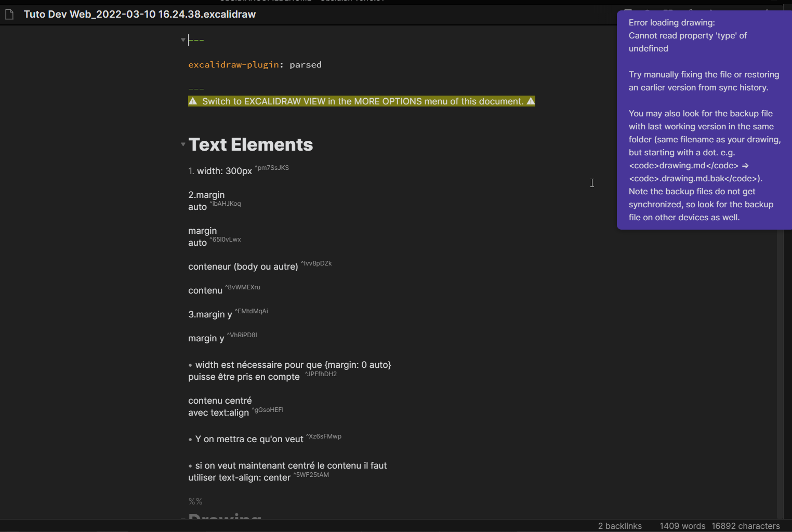The width and height of the screenshot is (792, 532).
Task: Dismiss the purple error notification popup
Action: 704,119
